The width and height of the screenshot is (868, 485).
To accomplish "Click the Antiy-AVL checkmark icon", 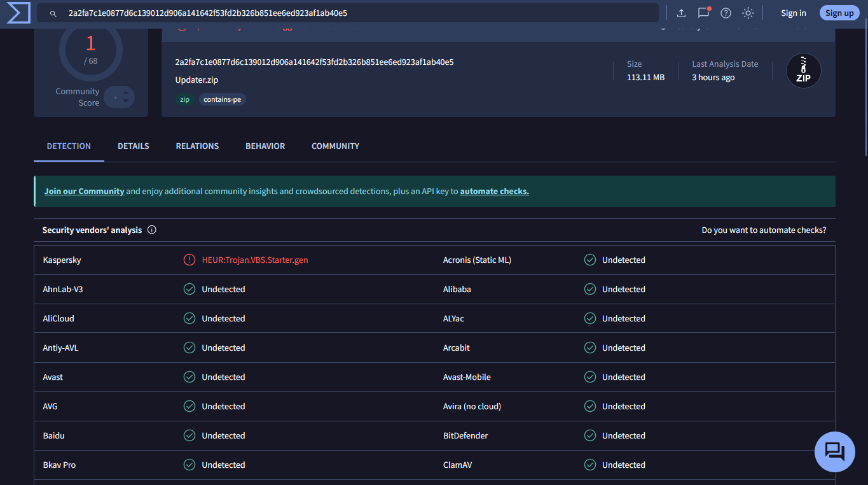I will [x=189, y=348].
